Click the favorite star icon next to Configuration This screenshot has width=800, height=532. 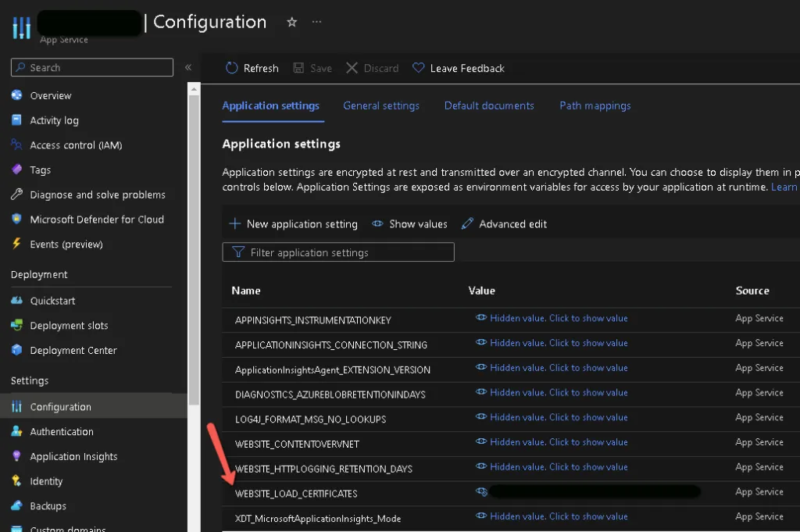point(292,22)
